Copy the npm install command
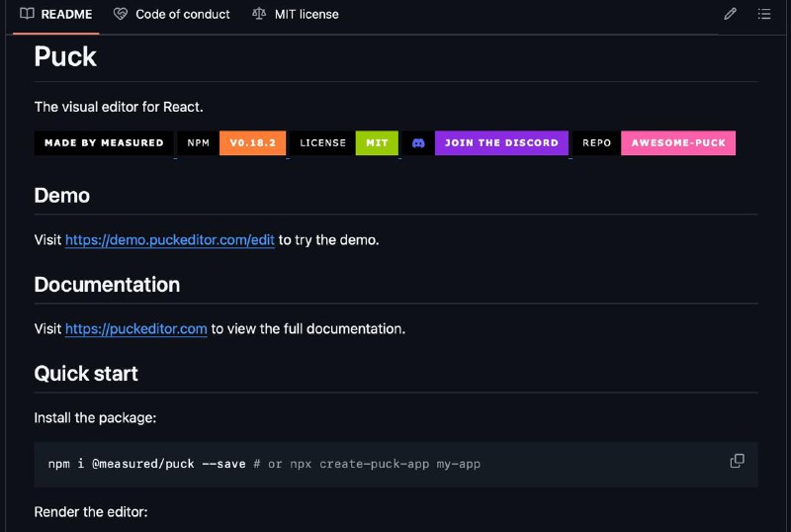The height and width of the screenshot is (532, 791). point(737,461)
